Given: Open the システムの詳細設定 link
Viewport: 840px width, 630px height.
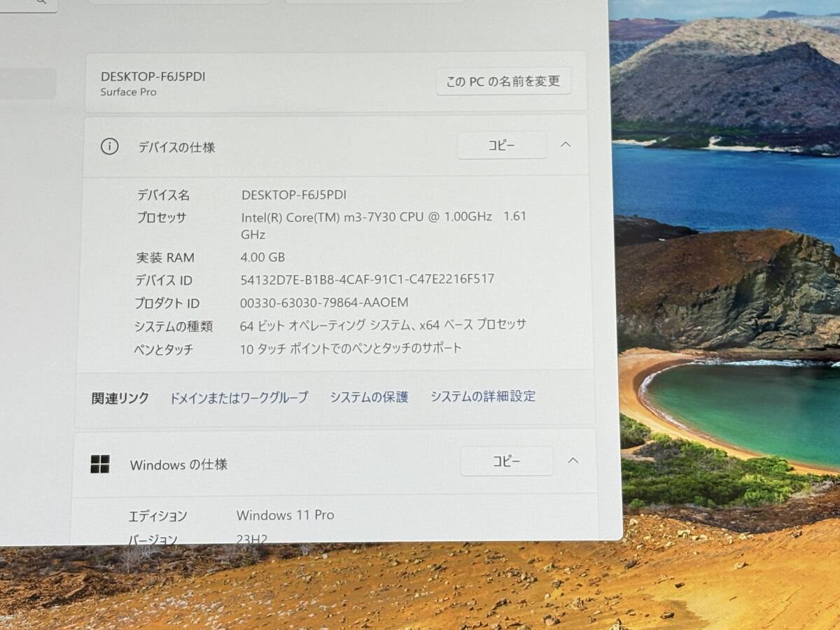Looking at the screenshot, I should tap(483, 396).
